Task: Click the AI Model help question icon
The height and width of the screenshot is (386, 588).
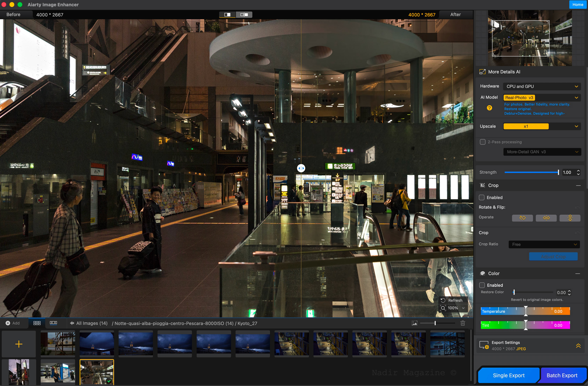Action: [489, 108]
